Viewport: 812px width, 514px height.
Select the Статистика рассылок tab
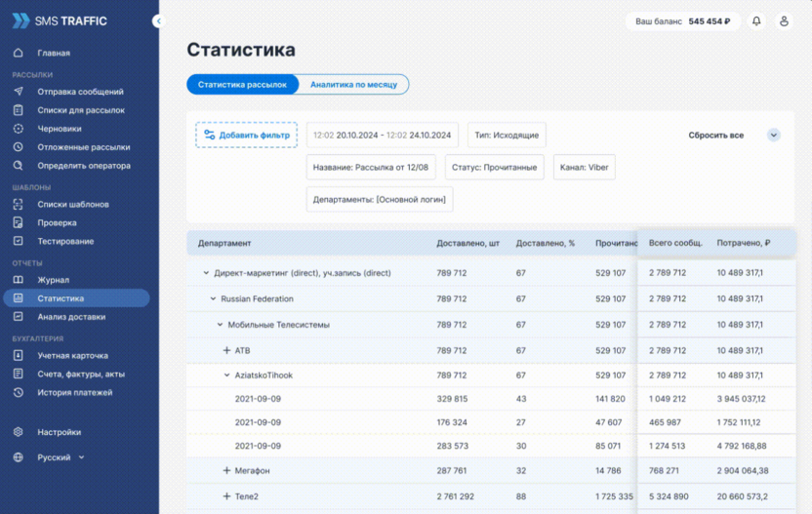[x=242, y=85]
